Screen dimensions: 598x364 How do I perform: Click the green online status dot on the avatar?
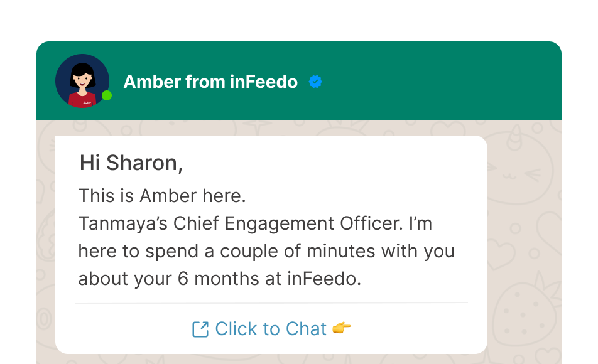[x=107, y=96]
